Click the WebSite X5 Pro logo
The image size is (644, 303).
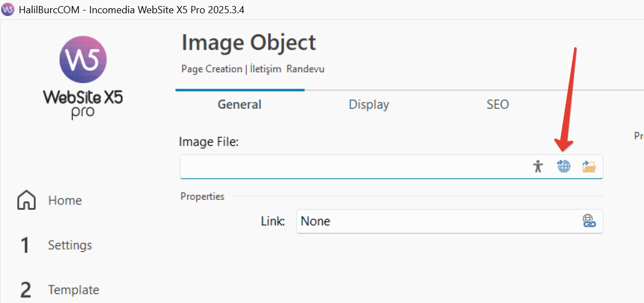click(83, 76)
